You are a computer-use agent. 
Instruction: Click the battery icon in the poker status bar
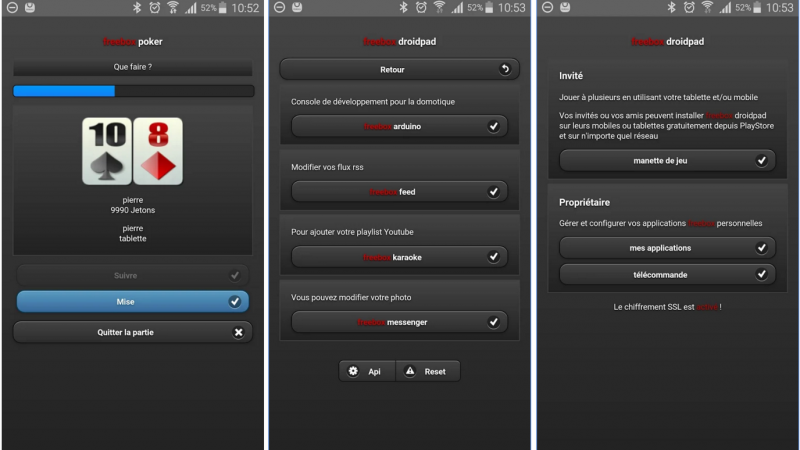click(x=222, y=8)
